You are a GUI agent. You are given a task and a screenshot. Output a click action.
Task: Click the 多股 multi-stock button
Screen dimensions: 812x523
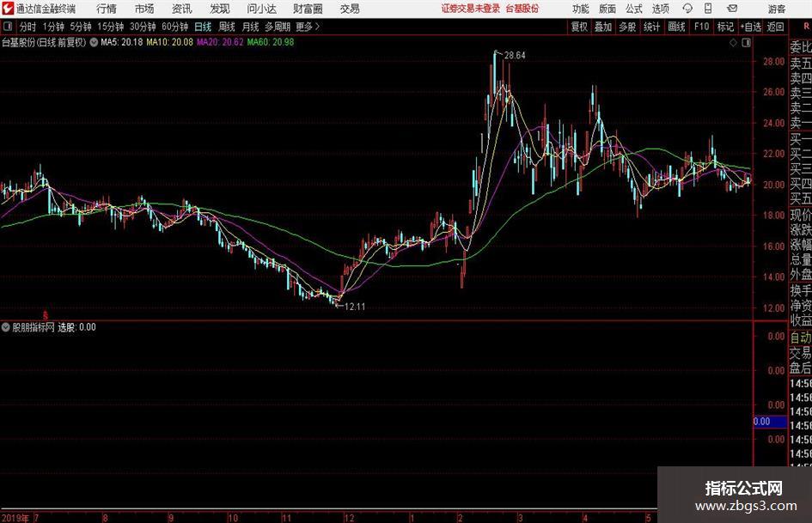point(627,27)
